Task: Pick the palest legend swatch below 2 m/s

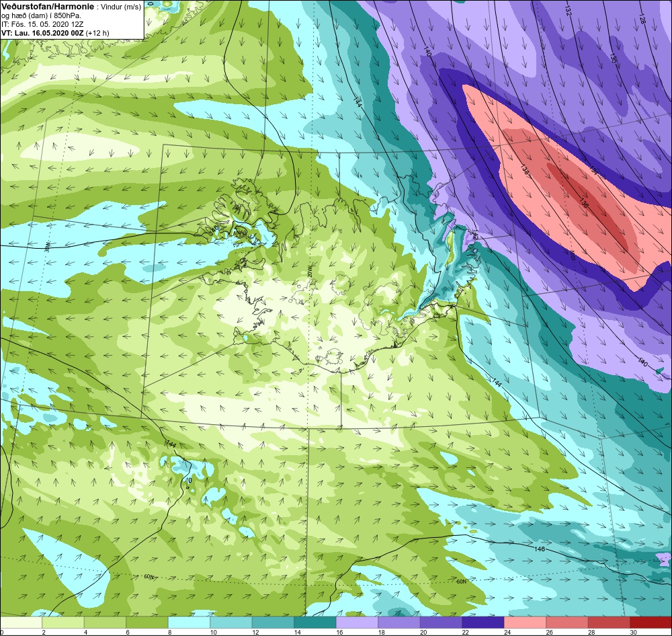Action: [21, 623]
